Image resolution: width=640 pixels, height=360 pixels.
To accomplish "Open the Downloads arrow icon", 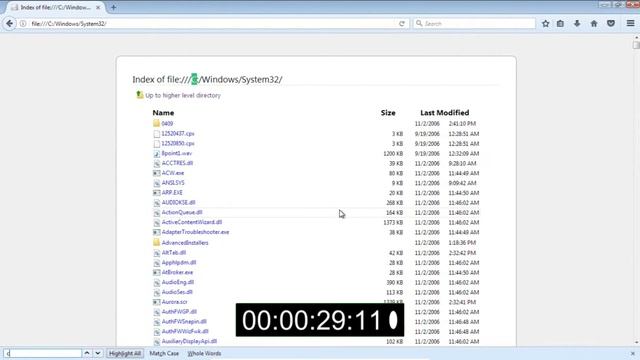I will 577,24.
